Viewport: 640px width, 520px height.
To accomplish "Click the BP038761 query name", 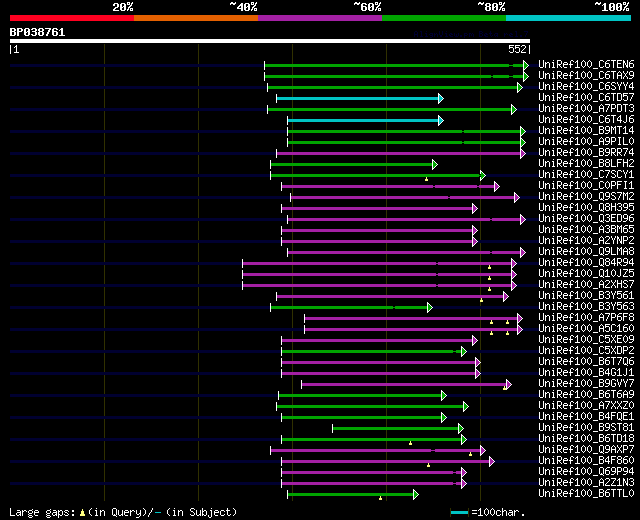I will (x=37, y=32).
